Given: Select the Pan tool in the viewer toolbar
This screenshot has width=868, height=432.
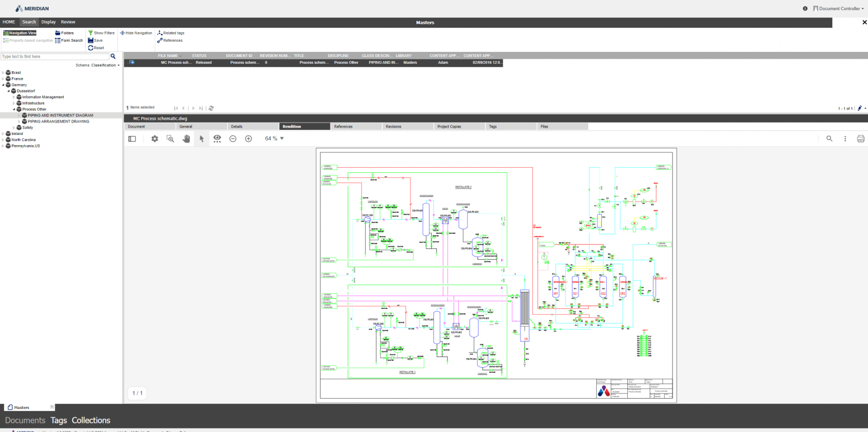Looking at the screenshot, I should (186, 138).
